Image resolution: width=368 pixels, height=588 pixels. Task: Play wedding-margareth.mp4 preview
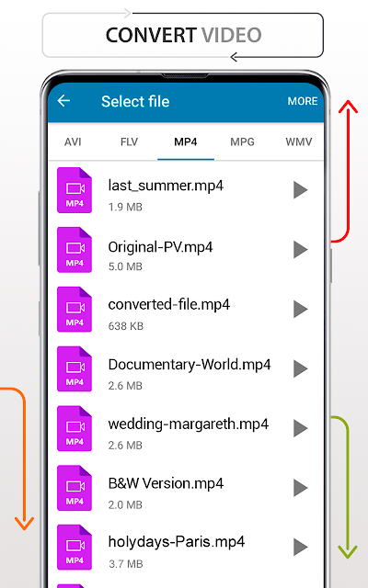tap(301, 428)
